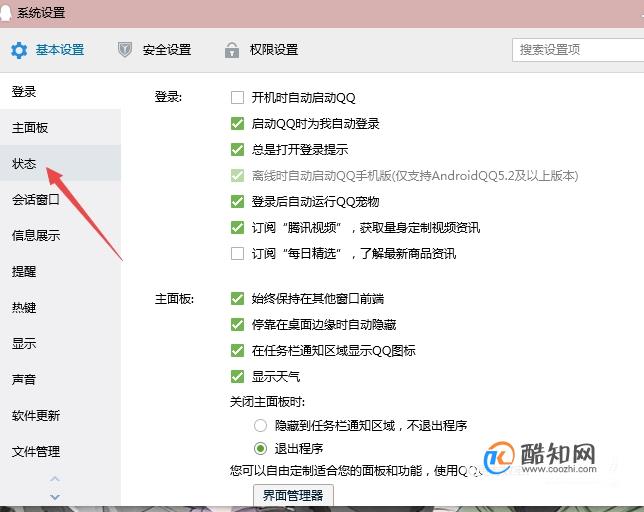Open 提醒 settings in sidebar
Screen dimensions: 644x512
[x=60, y=271]
